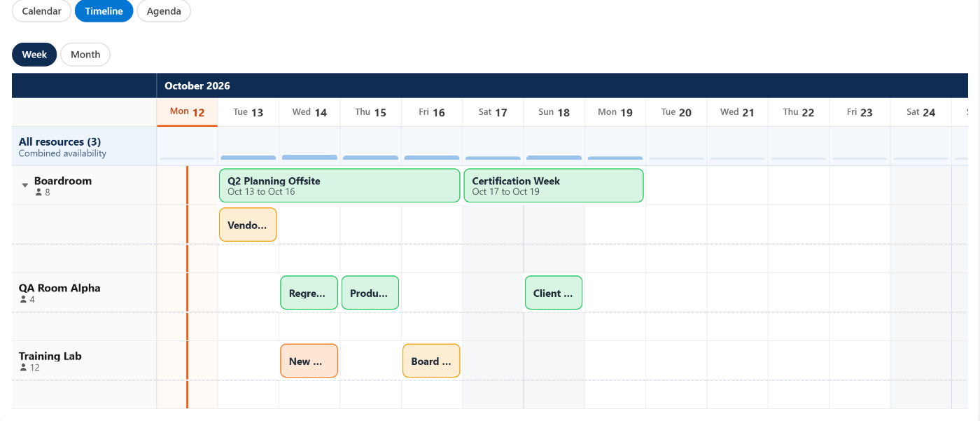This screenshot has width=980, height=421.
Task: Select the Sat 24 day header
Action: (x=920, y=112)
